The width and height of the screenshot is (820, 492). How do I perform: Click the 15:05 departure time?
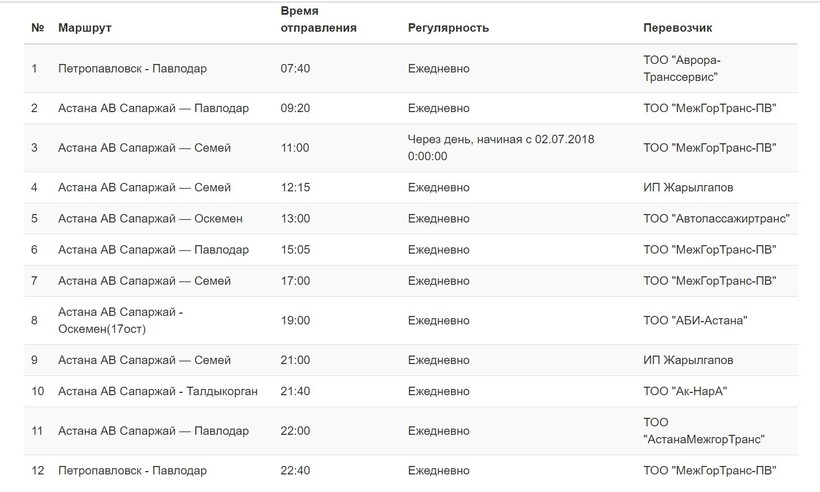[x=296, y=249]
